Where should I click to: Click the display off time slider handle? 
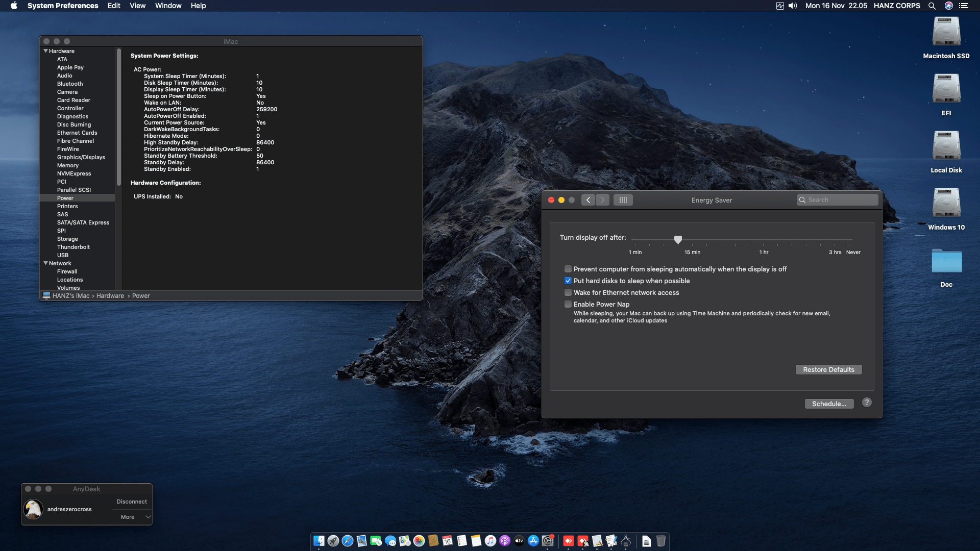(x=678, y=239)
